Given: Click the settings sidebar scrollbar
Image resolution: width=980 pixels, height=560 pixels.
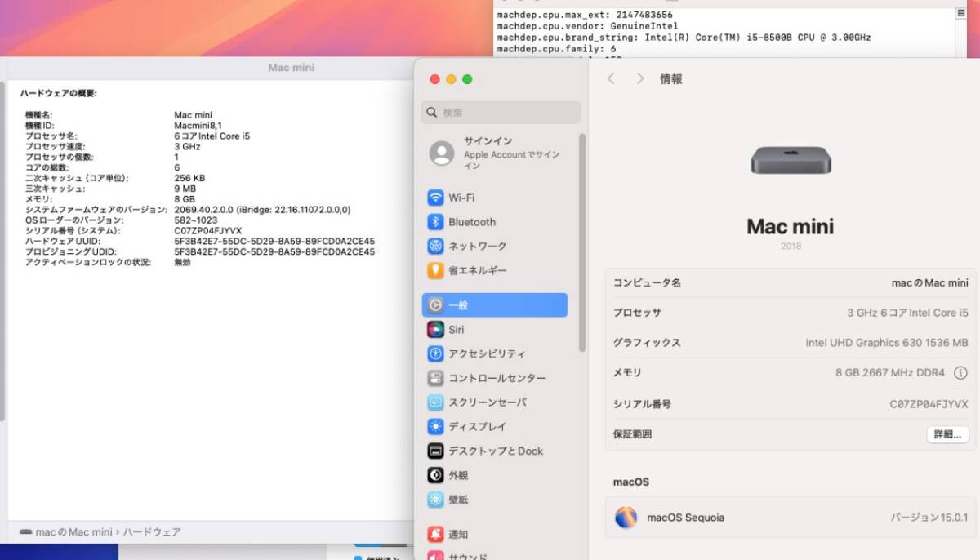Looking at the screenshot, I should (x=582, y=242).
